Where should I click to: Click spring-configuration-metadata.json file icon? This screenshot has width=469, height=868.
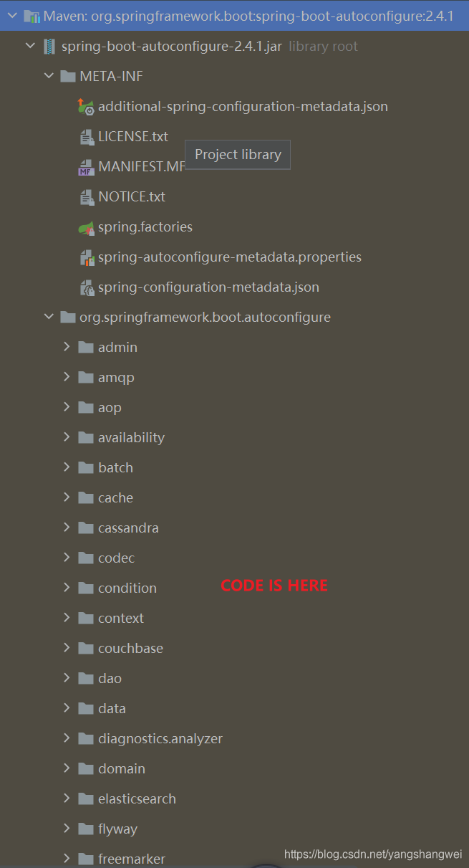(86, 287)
